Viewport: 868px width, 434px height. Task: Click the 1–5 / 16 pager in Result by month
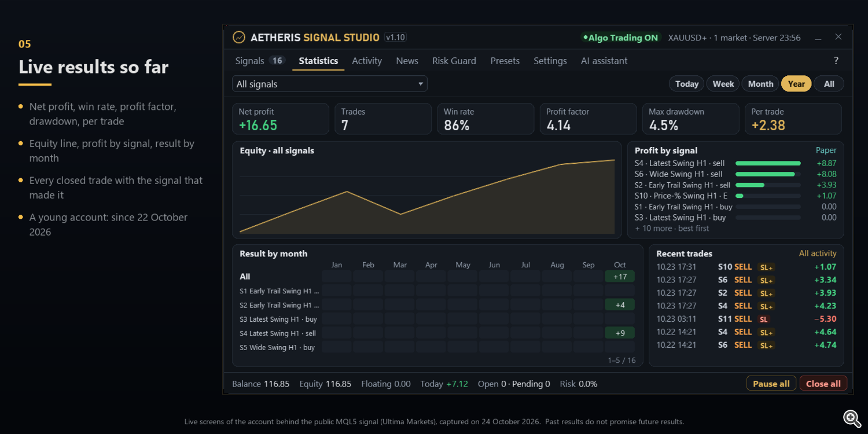(621, 360)
